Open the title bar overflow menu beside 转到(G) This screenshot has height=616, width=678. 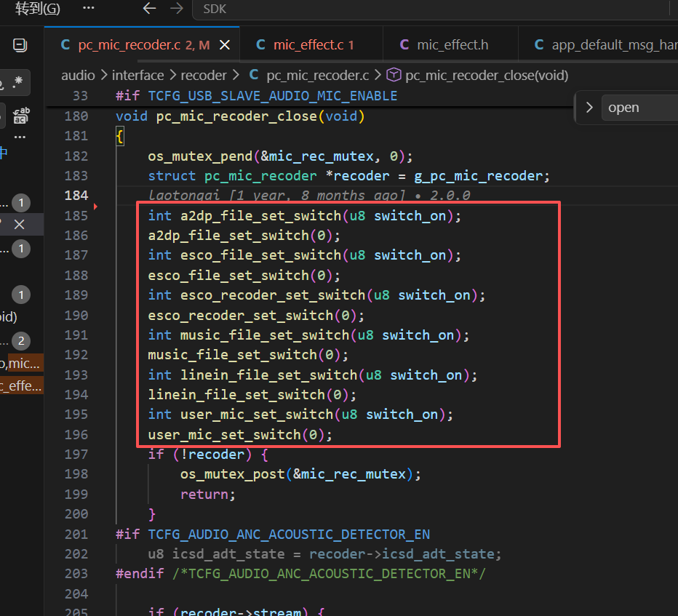(x=89, y=8)
